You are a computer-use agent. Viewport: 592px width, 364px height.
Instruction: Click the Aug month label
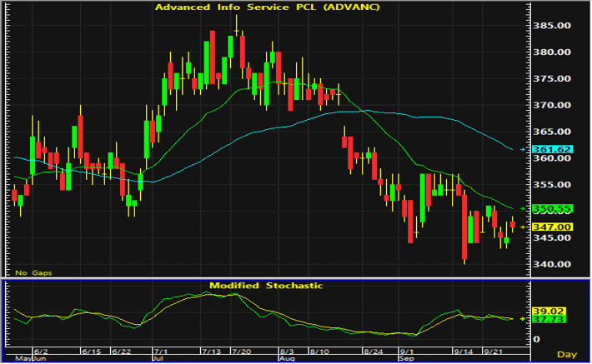pos(287,358)
